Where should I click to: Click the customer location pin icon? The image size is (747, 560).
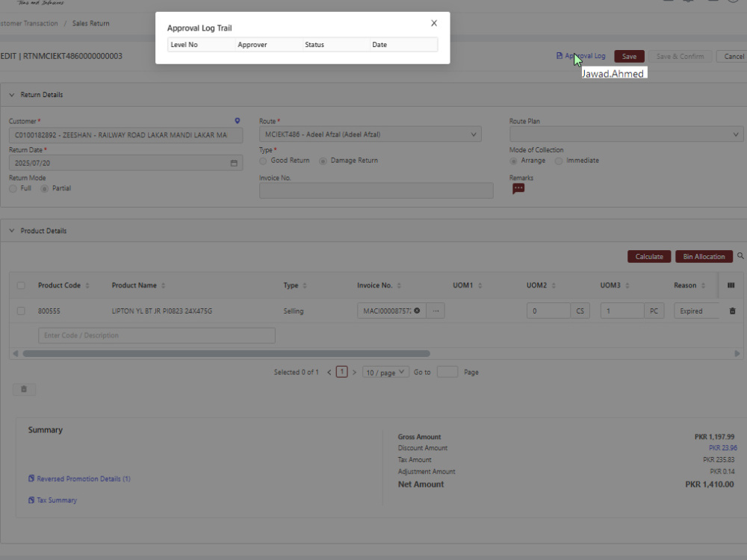click(x=238, y=121)
